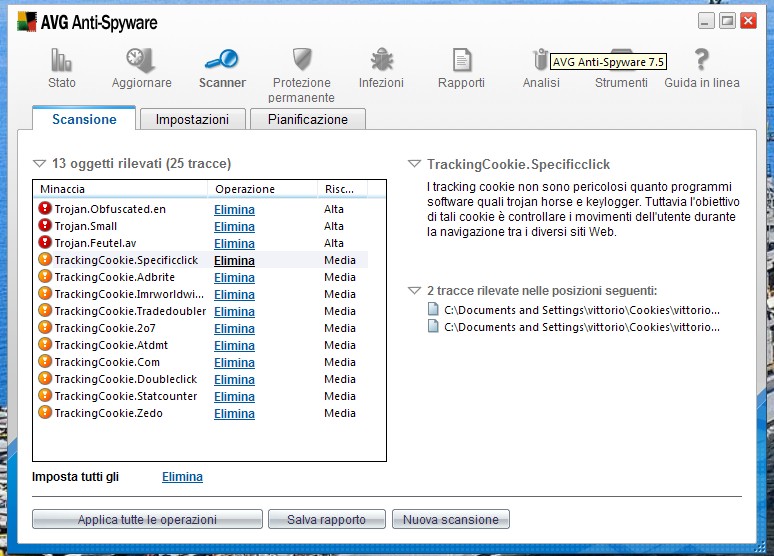Collapse the 2 tracce rilevate section

point(414,290)
